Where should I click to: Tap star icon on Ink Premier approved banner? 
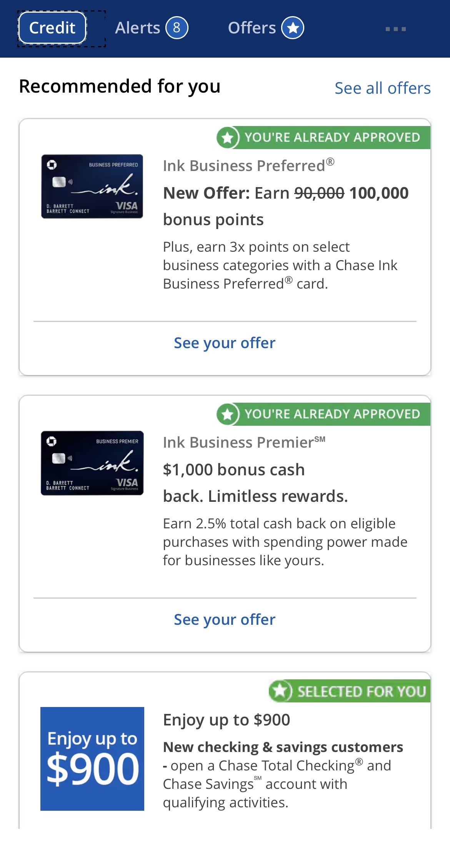pyautogui.click(x=228, y=414)
